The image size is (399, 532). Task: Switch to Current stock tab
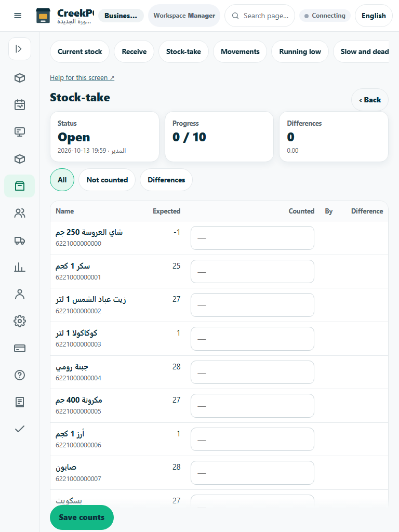pos(79,51)
